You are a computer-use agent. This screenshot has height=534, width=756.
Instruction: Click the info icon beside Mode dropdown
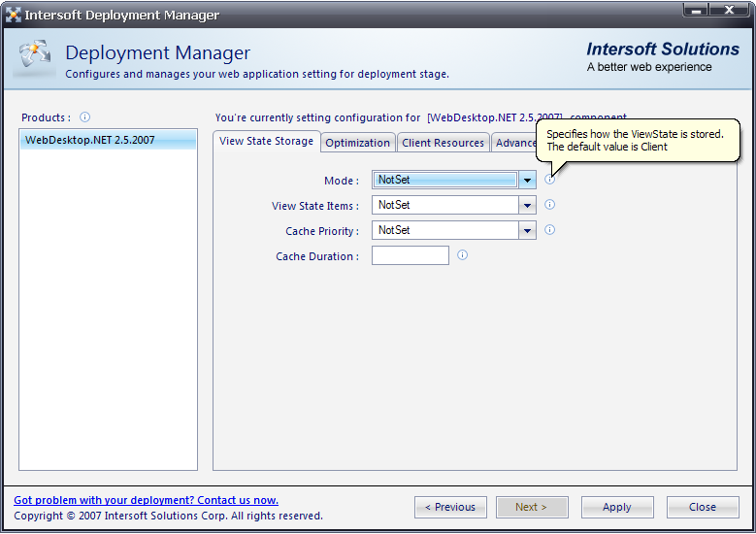click(549, 180)
